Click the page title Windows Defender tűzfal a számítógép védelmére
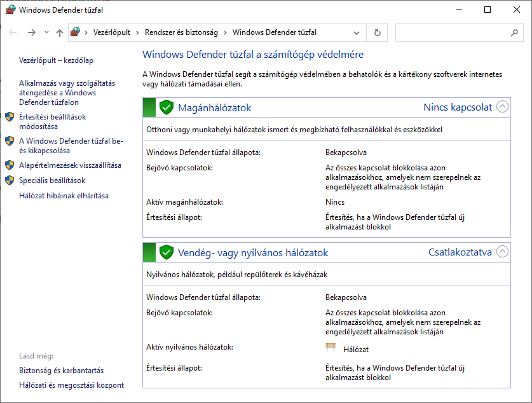 253,54
